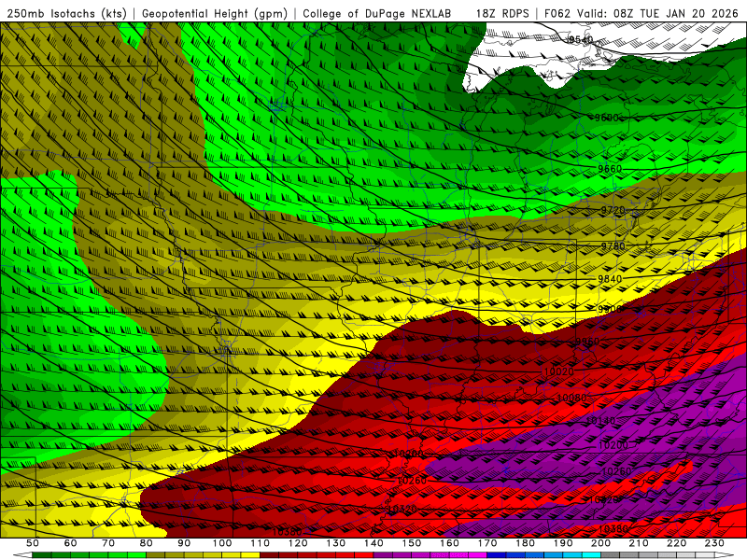This screenshot has height=560, width=747.
Task: Click the 190 value on the color scale
Action: [563, 543]
